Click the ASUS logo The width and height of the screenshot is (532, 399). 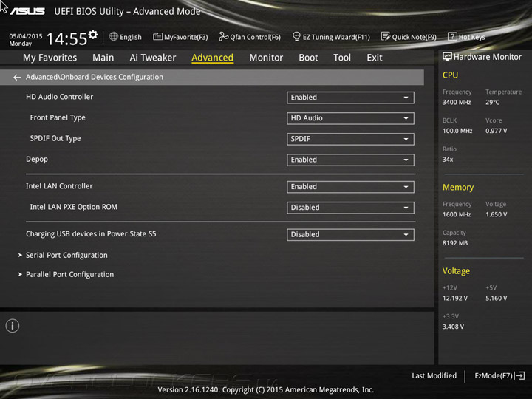click(27, 11)
